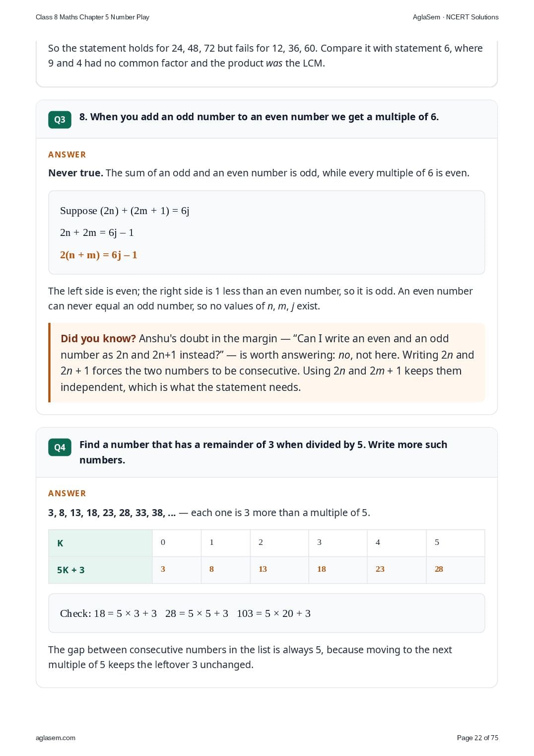
Task: Click Page 22 of 75 indicator
Action: pos(477,738)
